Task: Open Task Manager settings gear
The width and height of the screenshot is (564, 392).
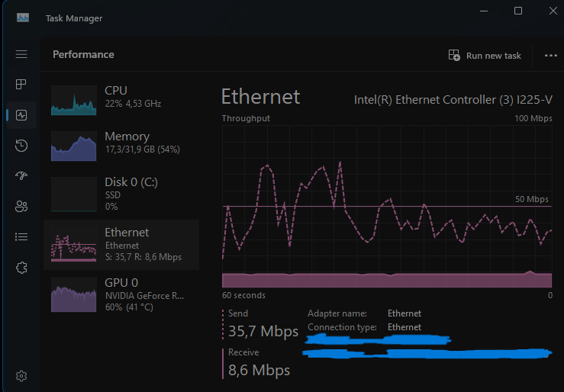Action: pyautogui.click(x=21, y=376)
